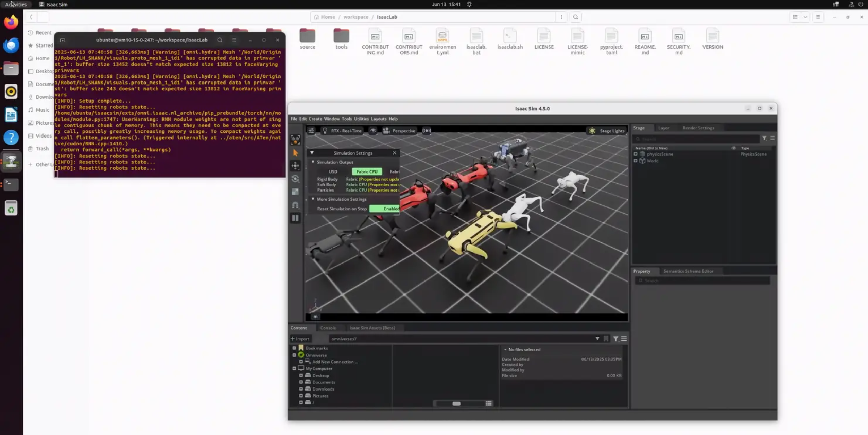Open the omniverse:// path dropdown arrow
Viewport: 868px width, 435px height.
point(597,339)
